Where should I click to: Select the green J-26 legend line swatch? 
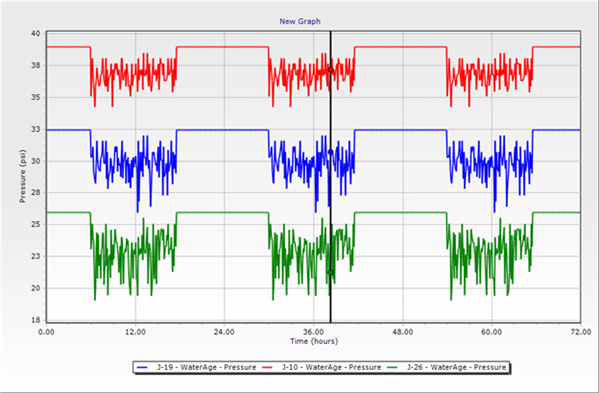click(x=392, y=367)
